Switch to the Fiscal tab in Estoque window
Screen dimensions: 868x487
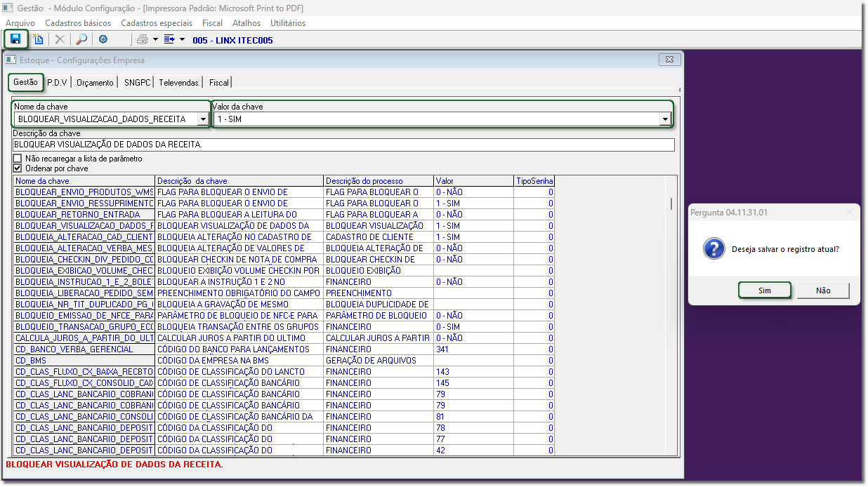point(218,83)
